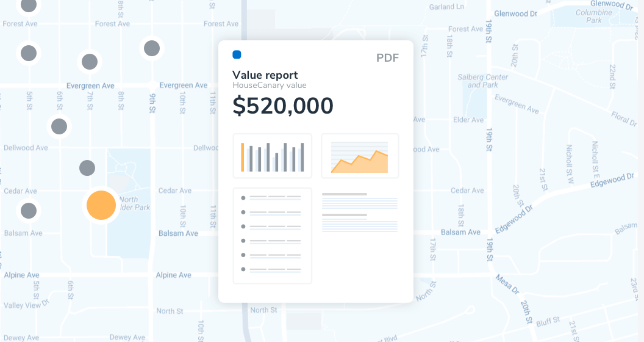644x342 pixels.
Task: Click the 'Bluff St' street label
Action: [x=548, y=321]
